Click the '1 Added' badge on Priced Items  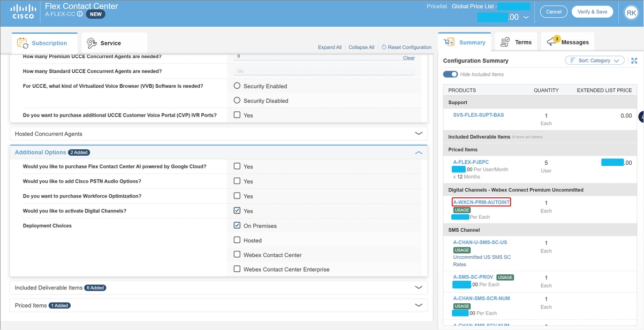click(59, 305)
